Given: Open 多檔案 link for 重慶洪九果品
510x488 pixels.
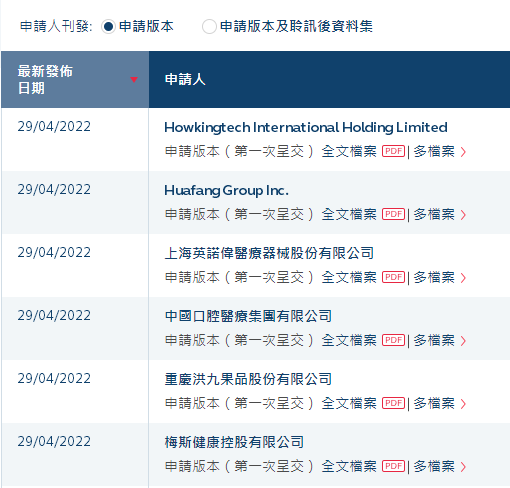Looking at the screenshot, I should click(434, 403).
